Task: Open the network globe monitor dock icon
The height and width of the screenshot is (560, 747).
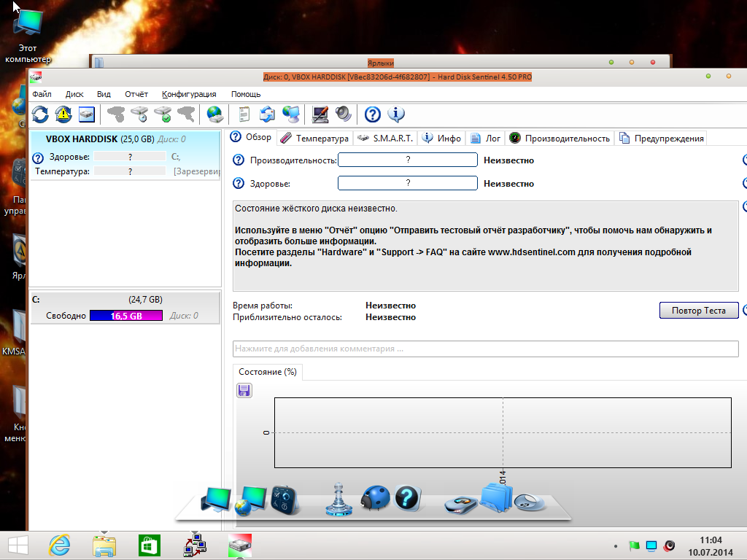Action: click(x=251, y=500)
